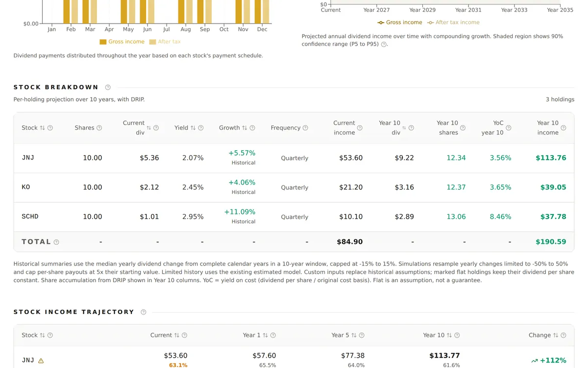Click the KO ticker in breakdown table
The image size is (588, 368).
tap(26, 187)
